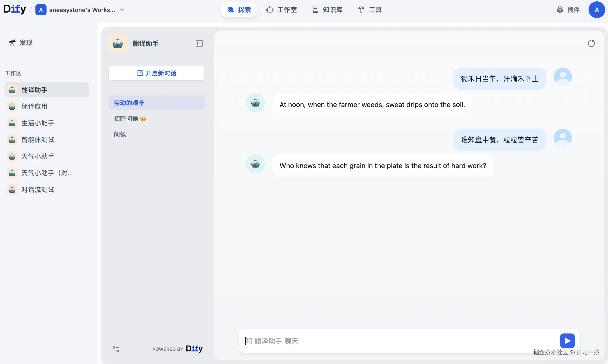
Task: Toggle the conversation sidebar panel icon
Action: click(x=199, y=43)
